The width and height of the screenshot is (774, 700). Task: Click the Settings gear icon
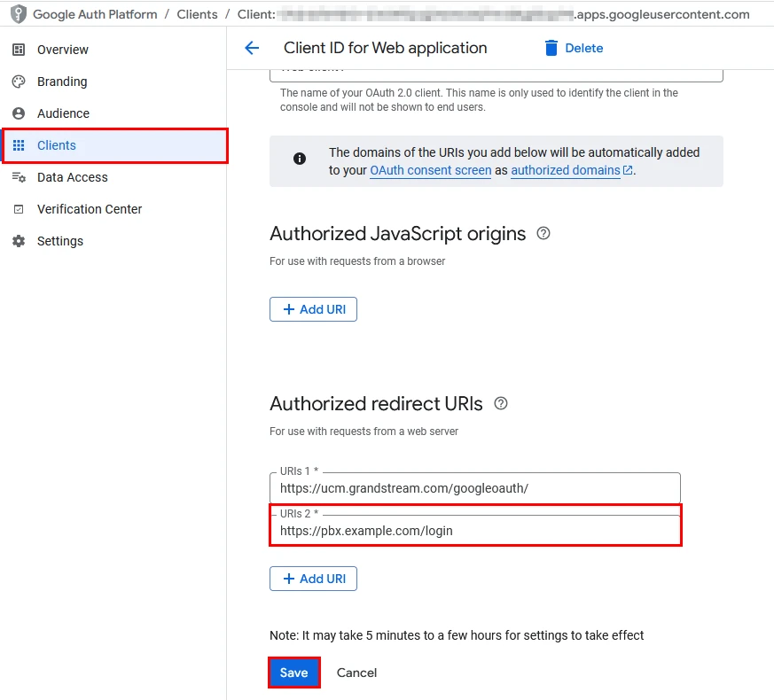click(19, 241)
